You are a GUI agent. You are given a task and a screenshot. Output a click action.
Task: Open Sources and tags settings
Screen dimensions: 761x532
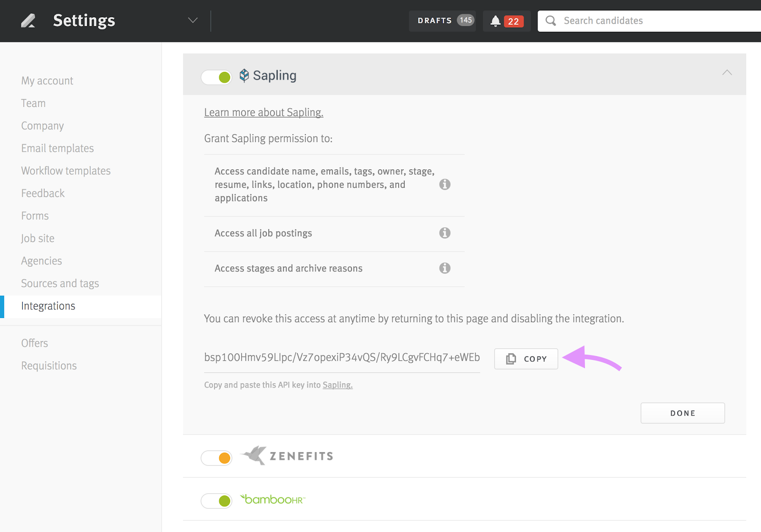pyautogui.click(x=60, y=283)
